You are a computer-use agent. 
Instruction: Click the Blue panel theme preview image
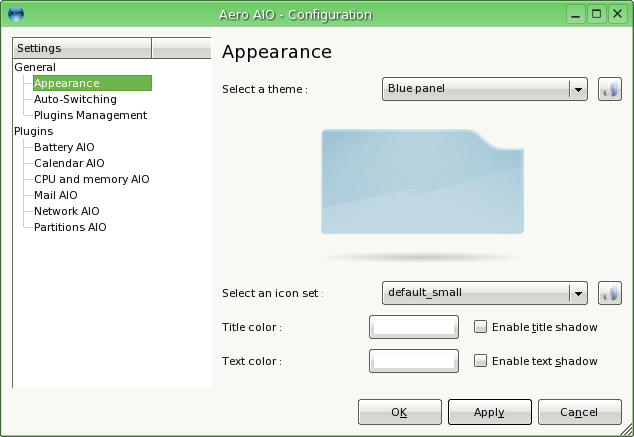[x=422, y=182]
